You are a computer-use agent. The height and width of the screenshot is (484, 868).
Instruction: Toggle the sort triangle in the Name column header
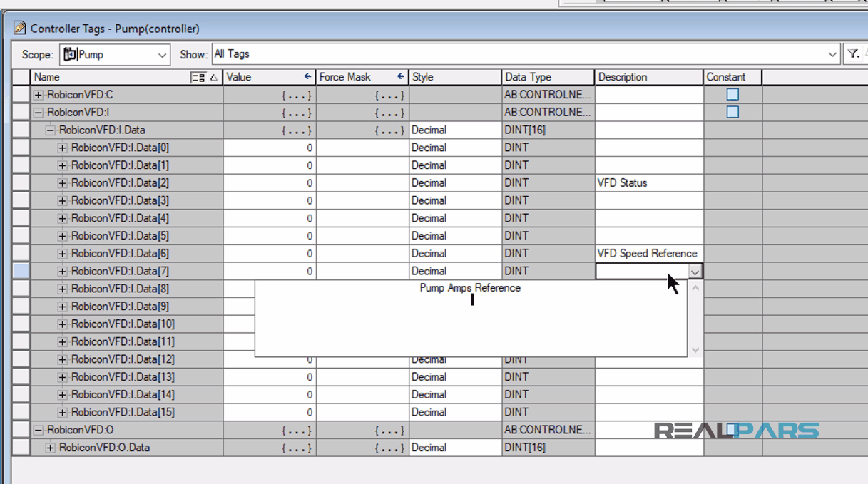pyautogui.click(x=215, y=76)
